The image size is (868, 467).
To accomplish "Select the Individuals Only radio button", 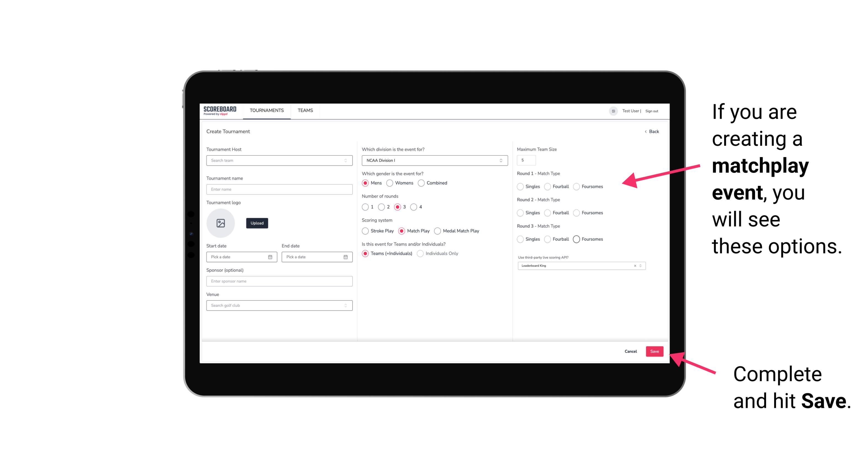I will [x=422, y=254].
